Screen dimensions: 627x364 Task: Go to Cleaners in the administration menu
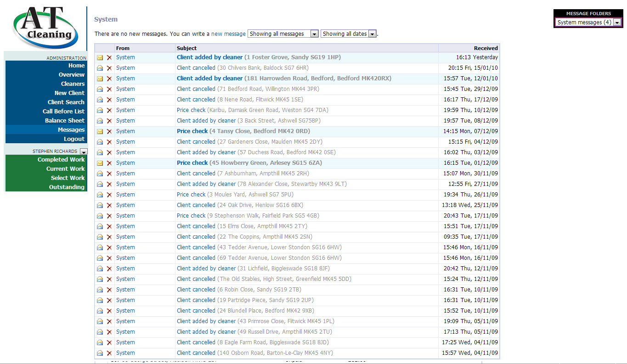(73, 84)
